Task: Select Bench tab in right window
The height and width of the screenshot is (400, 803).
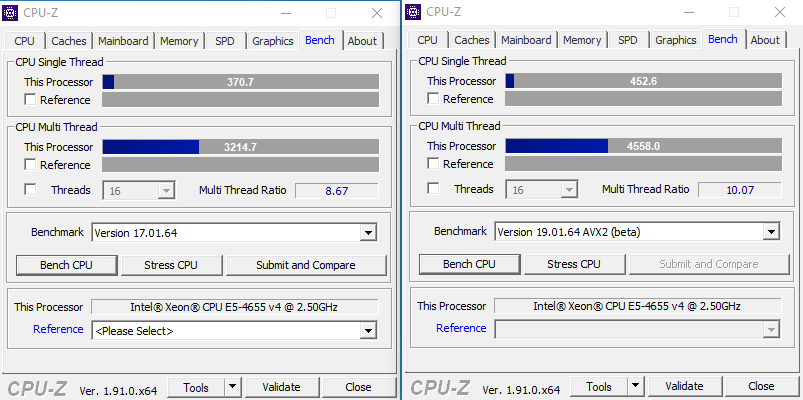Action: click(x=723, y=39)
